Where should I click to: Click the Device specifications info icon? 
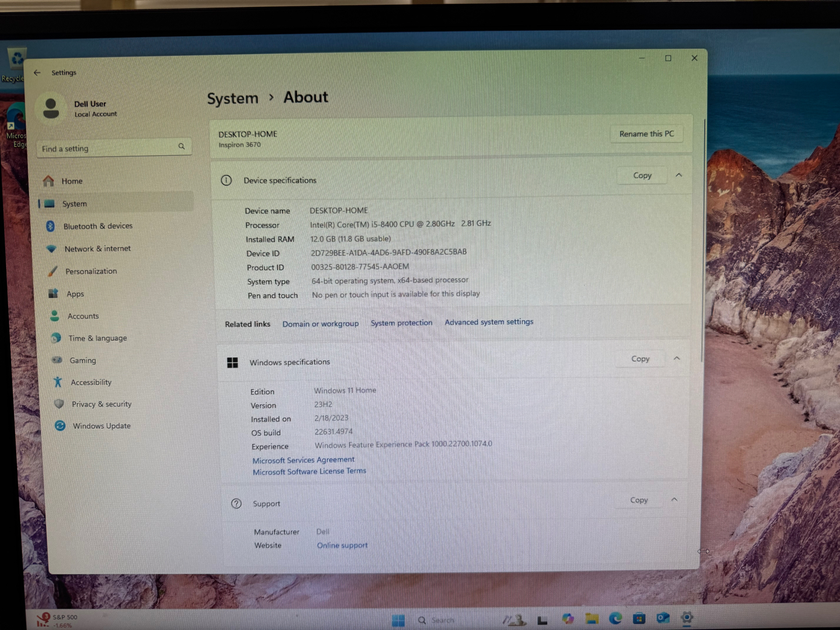tap(226, 180)
